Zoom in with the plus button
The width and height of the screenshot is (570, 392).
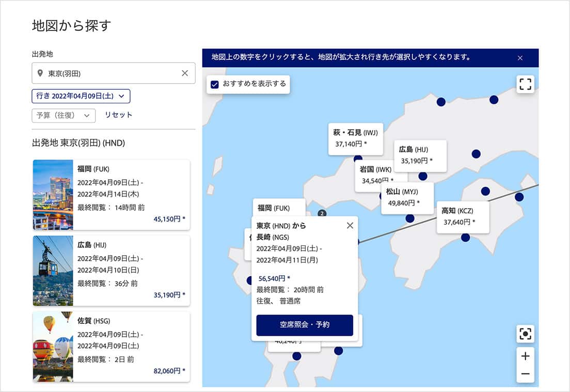click(525, 356)
